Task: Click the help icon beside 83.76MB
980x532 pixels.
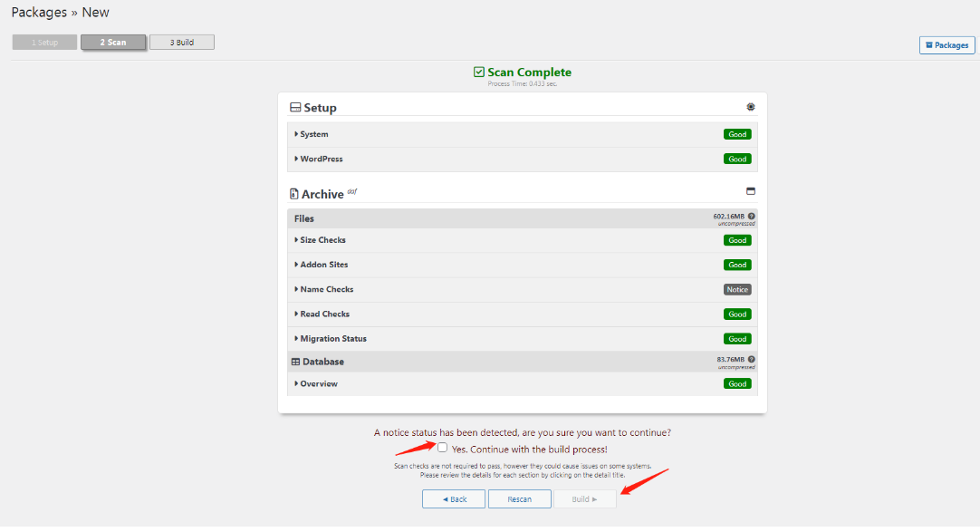Action: pyautogui.click(x=752, y=359)
